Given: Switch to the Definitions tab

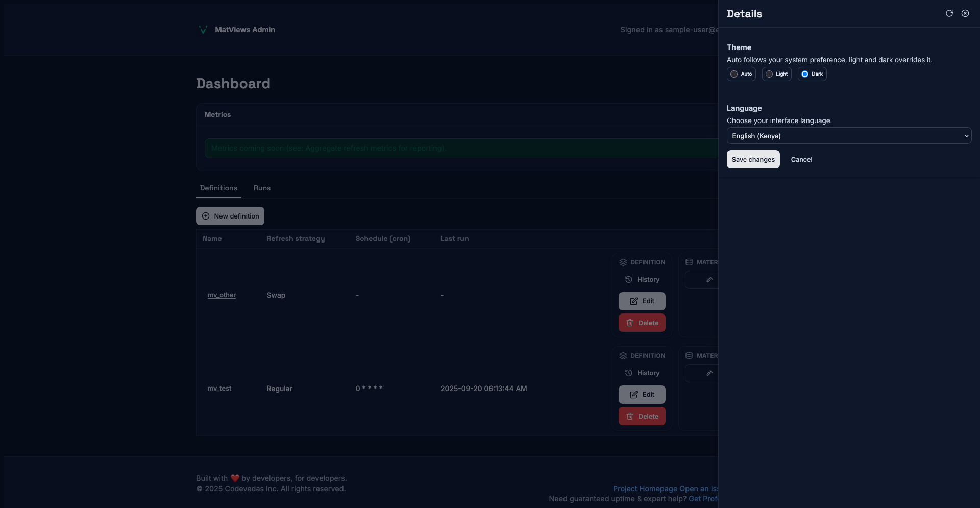Looking at the screenshot, I should point(218,188).
